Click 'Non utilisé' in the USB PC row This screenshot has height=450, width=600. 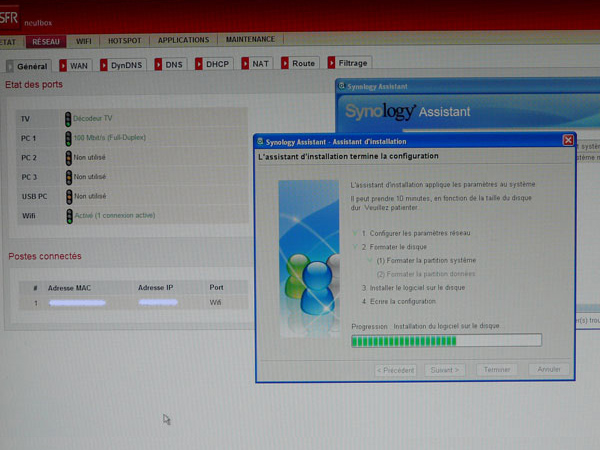coord(90,196)
